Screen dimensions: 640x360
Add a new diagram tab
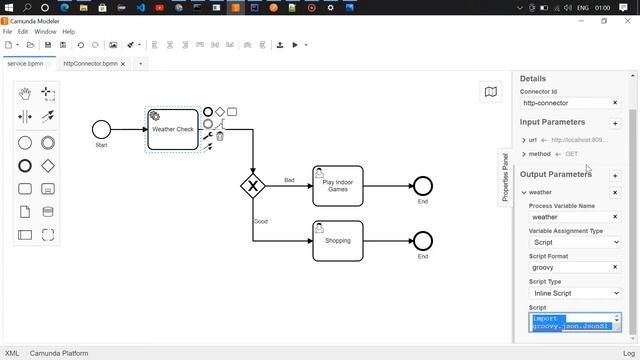click(x=140, y=64)
